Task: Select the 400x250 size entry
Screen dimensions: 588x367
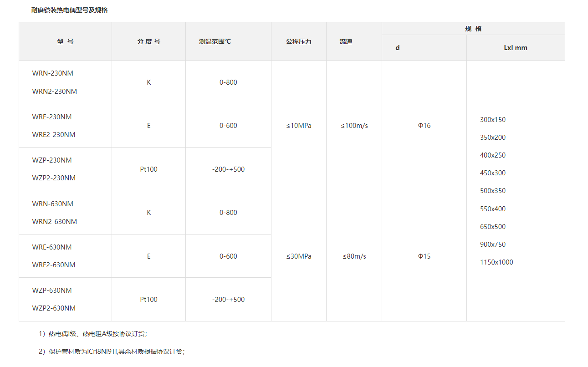Action: pos(493,155)
